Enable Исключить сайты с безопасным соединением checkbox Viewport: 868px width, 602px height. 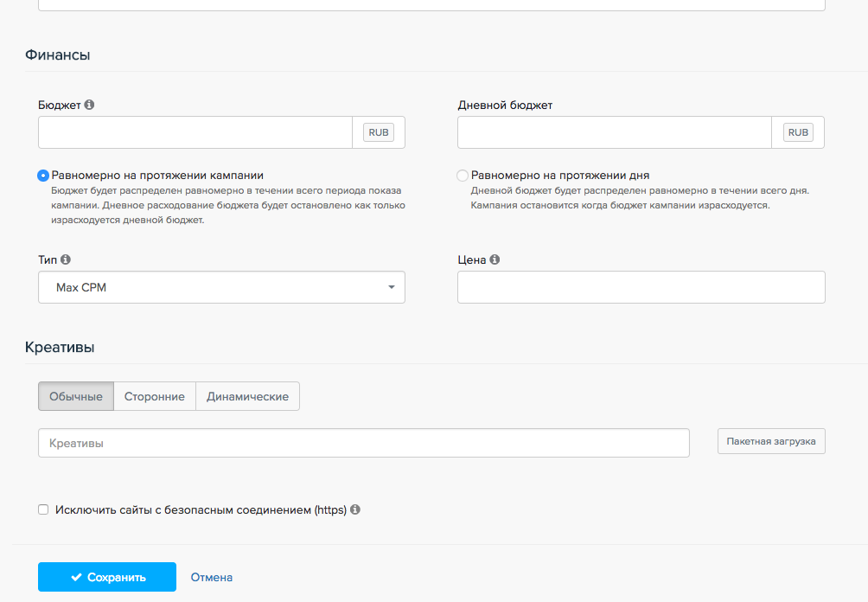click(x=43, y=510)
